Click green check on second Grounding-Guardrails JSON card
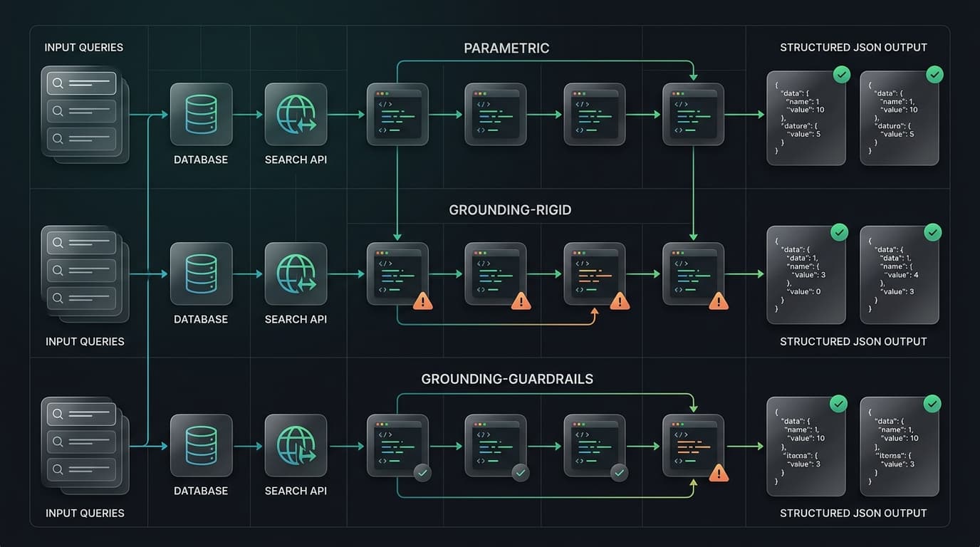980x547 pixels. coord(932,404)
